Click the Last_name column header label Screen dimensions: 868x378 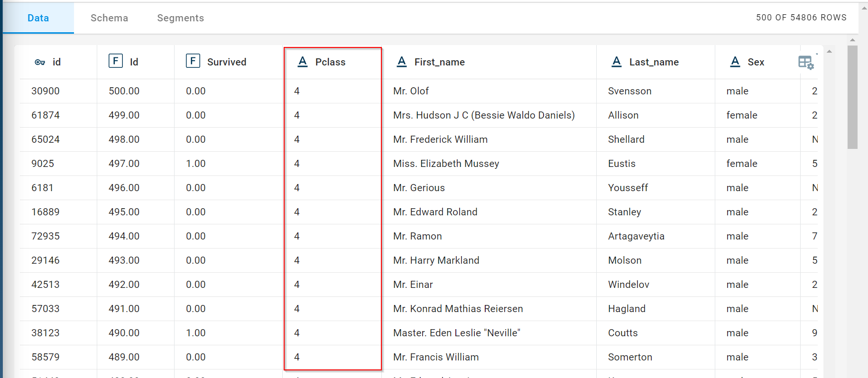coord(654,62)
